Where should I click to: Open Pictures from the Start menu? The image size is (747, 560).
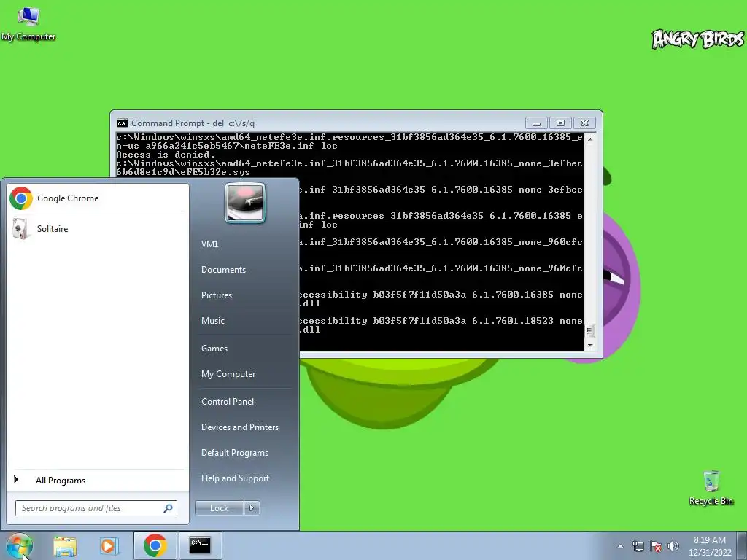(217, 295)
